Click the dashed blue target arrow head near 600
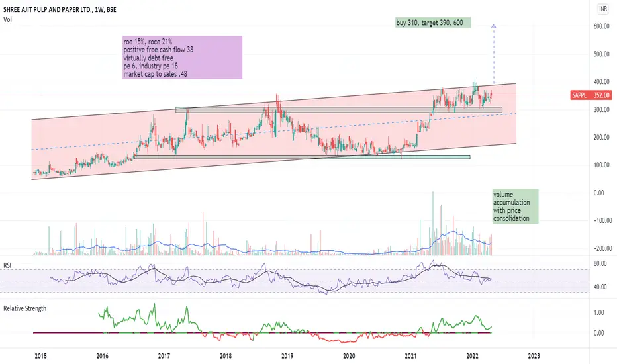The image size is (617, 364). point(494,26)
